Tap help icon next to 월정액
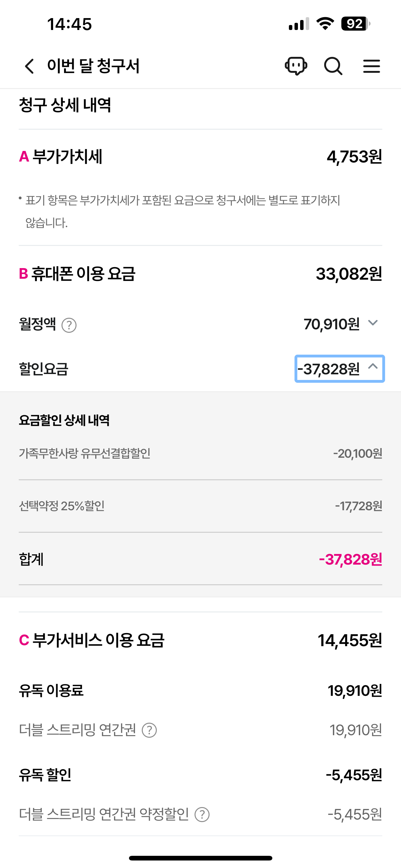Image resolution: width=401 pixels, height=868 pixels. (x=69, y=326)
